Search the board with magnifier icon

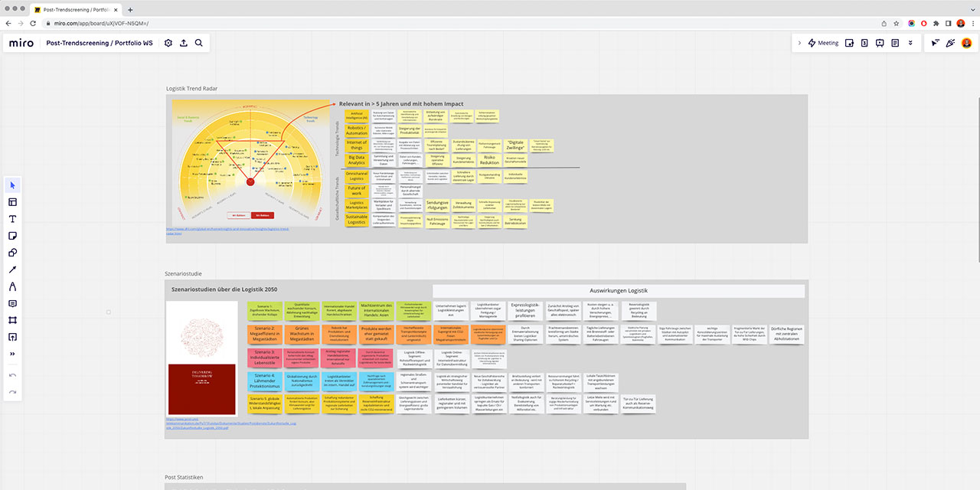click(199, 44)
